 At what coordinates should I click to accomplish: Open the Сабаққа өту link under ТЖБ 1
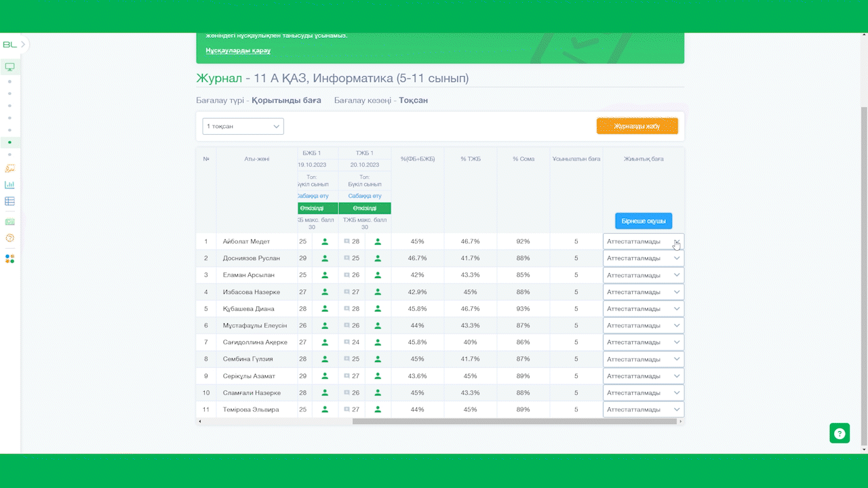(365, 196)
